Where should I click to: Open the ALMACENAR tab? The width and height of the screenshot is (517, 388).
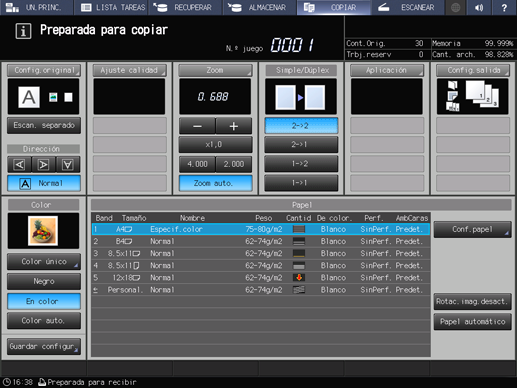click(x=259, y=7)
